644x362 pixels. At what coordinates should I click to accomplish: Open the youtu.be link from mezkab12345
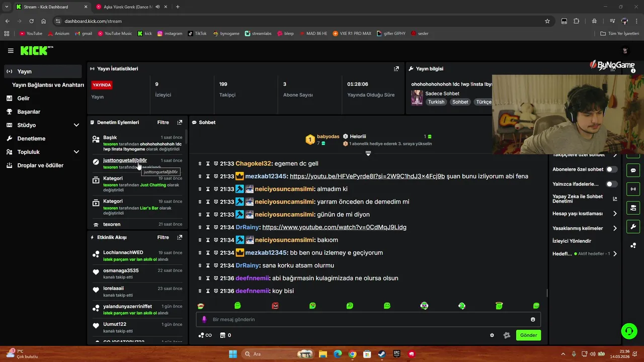tap(367, 176)
